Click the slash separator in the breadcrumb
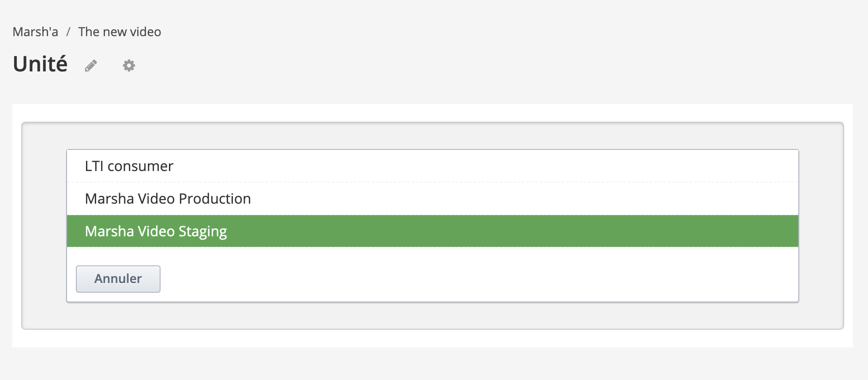 pyautogui.click(x=68, y=32)
